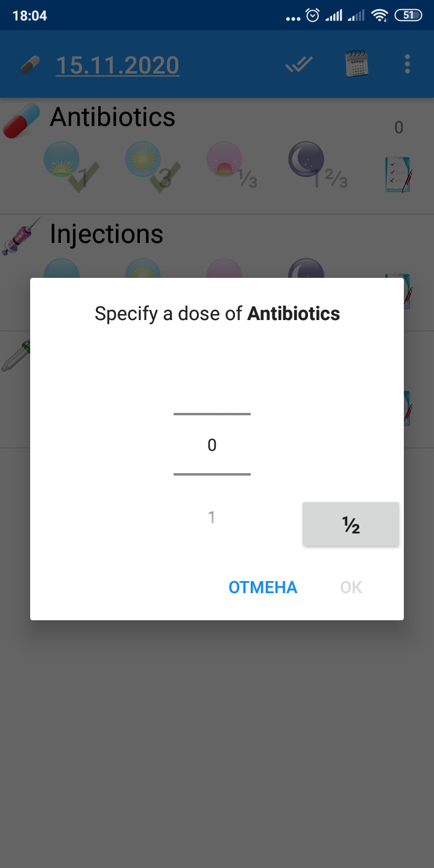Open the date 15.11.2020 selector
Screen dimensions: 434x868
pos(118,65)
